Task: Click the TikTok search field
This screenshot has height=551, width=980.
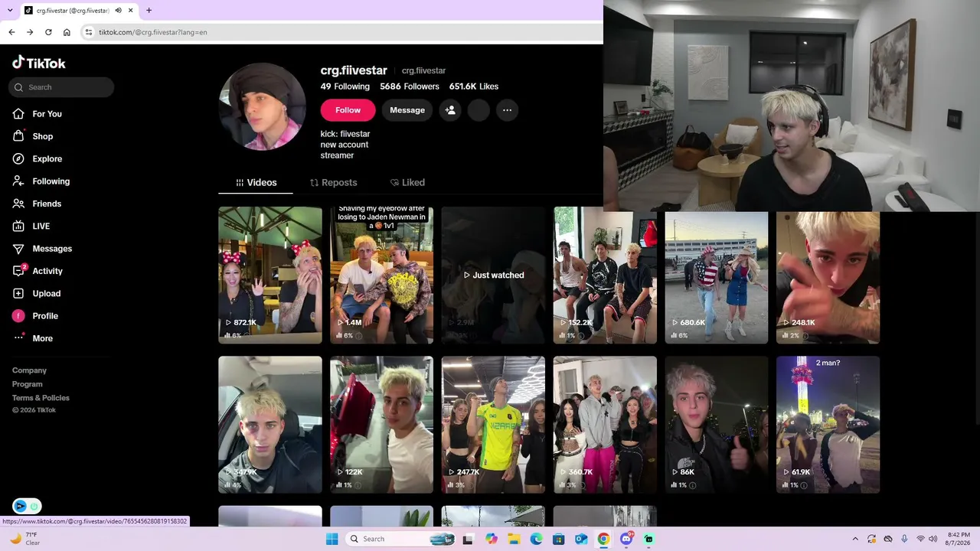Action: (x=61, y=87)
